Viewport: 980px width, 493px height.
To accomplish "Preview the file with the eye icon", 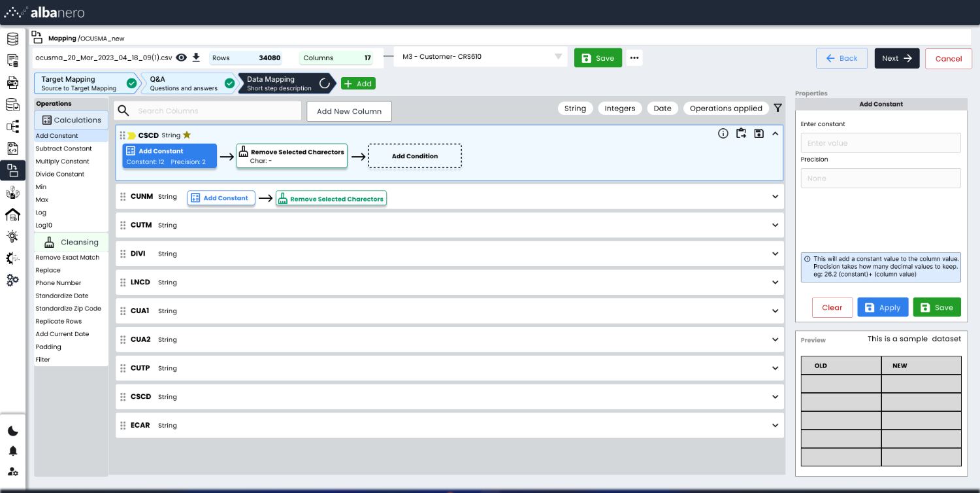I will coord(182,58).
